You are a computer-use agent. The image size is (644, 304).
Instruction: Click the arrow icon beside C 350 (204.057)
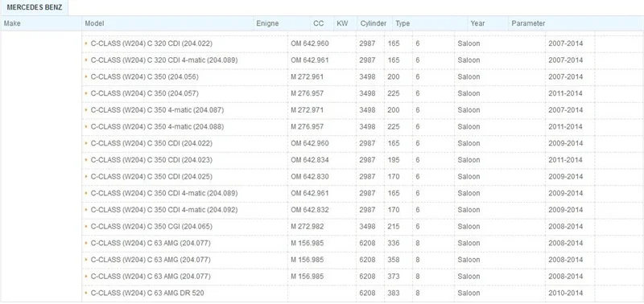coord(86,93)
